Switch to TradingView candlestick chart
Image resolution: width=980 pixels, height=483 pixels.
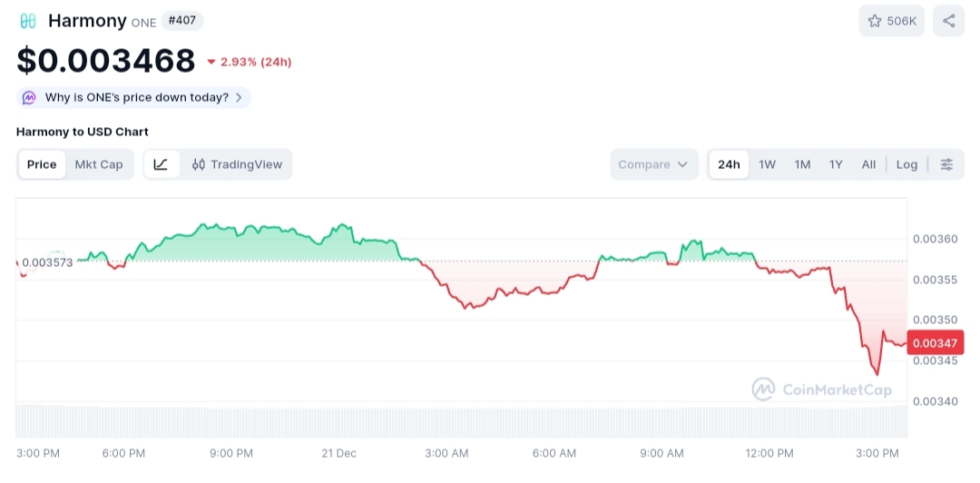(237, 164)
